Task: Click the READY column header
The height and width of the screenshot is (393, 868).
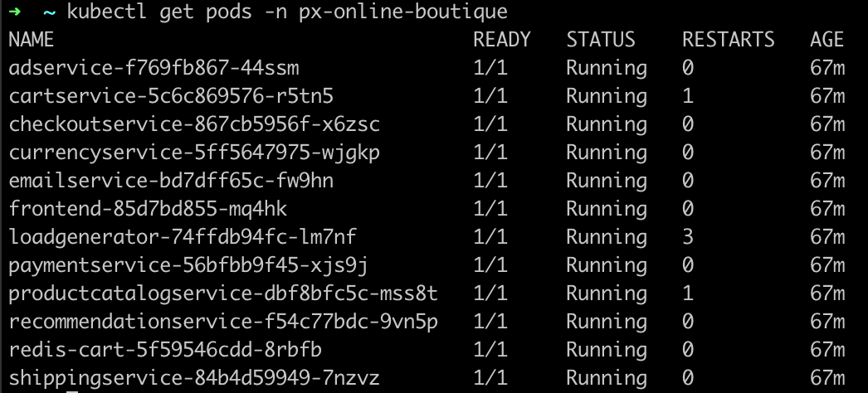Action: pos(501,40)
